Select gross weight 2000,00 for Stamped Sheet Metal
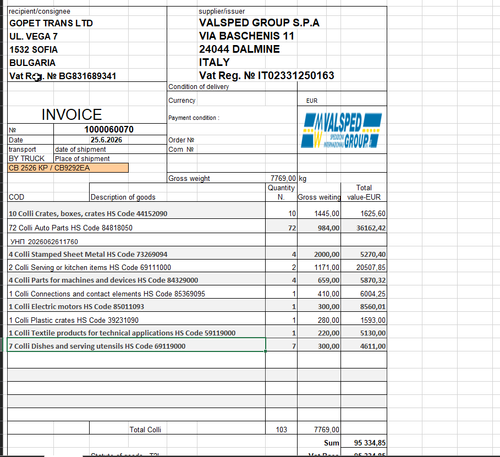 (x=326, y=255)
